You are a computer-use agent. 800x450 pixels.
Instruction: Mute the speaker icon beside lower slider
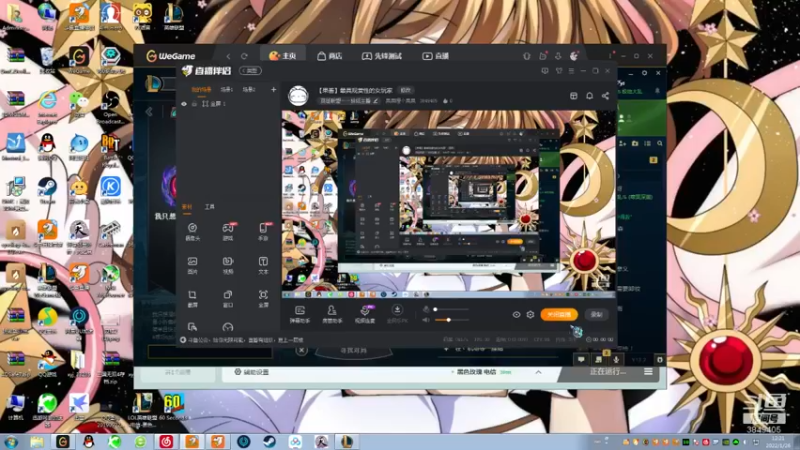pyautogui.click(x=426, y=320)
